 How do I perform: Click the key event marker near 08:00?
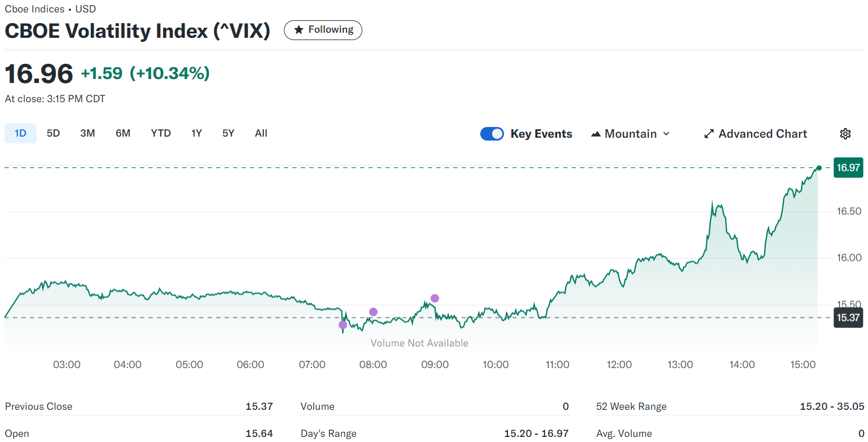click(x=373, y=312)
